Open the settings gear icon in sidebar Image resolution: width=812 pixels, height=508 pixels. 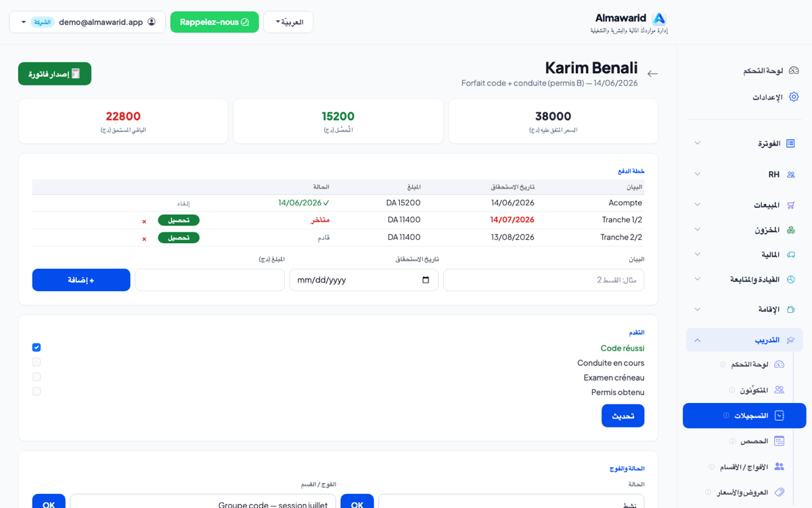click(x=794, y=97)
